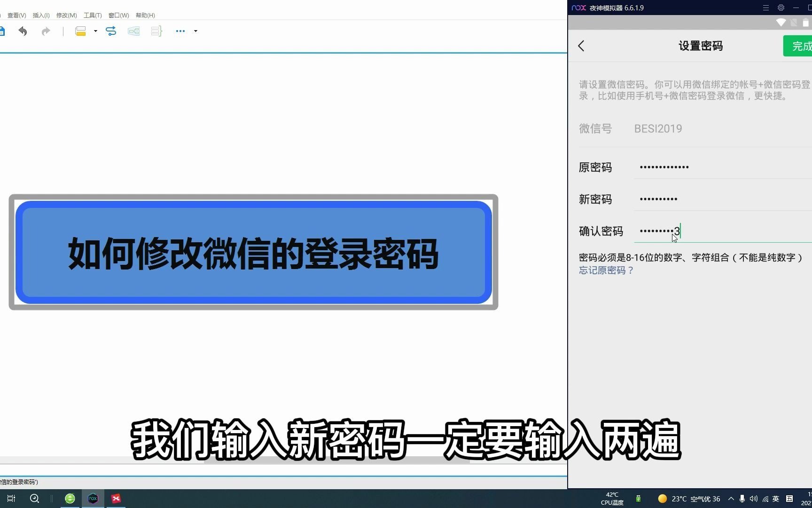
Task: Click the horizontal scrollbar thumb of the mind map canvas
Action: (336, 460)
